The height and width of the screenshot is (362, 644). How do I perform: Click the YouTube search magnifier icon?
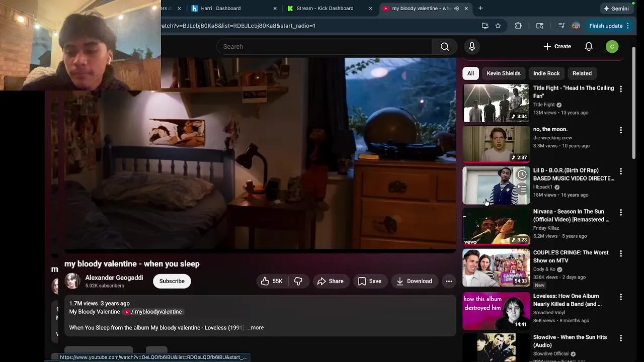[445, 47]
